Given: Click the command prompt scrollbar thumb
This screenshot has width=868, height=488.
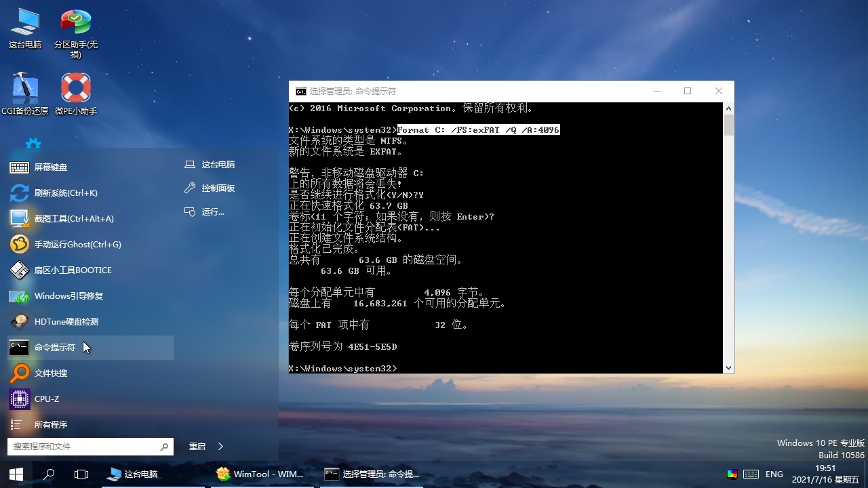Looking at the screenshot, I should click(729, 125).
